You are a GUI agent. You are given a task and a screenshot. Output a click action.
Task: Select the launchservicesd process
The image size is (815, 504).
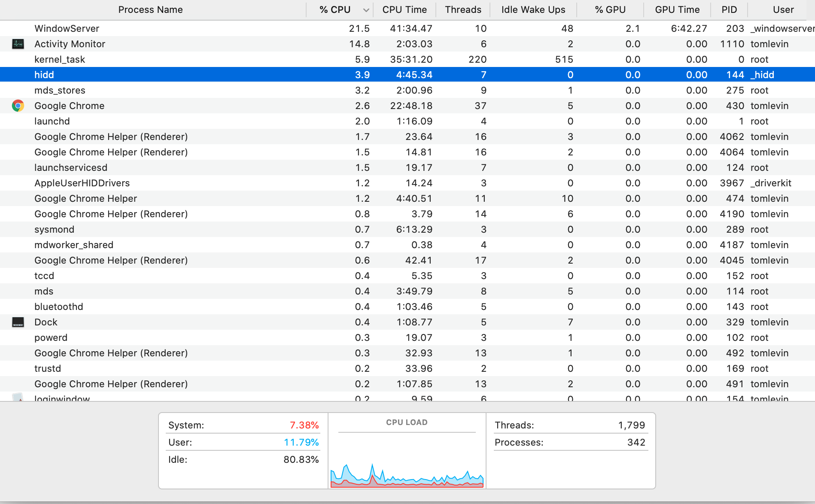tap(71, 167)
